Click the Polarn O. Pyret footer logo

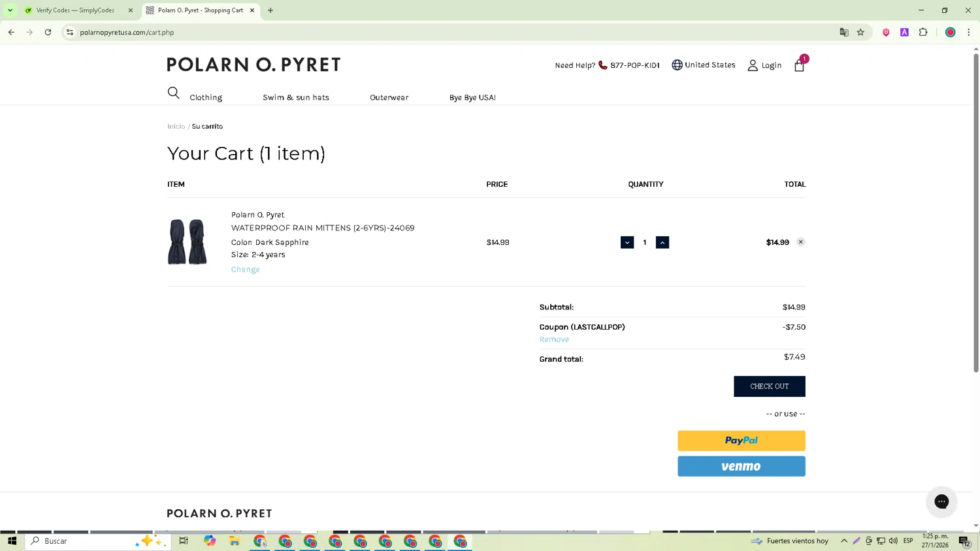(220, 513)
